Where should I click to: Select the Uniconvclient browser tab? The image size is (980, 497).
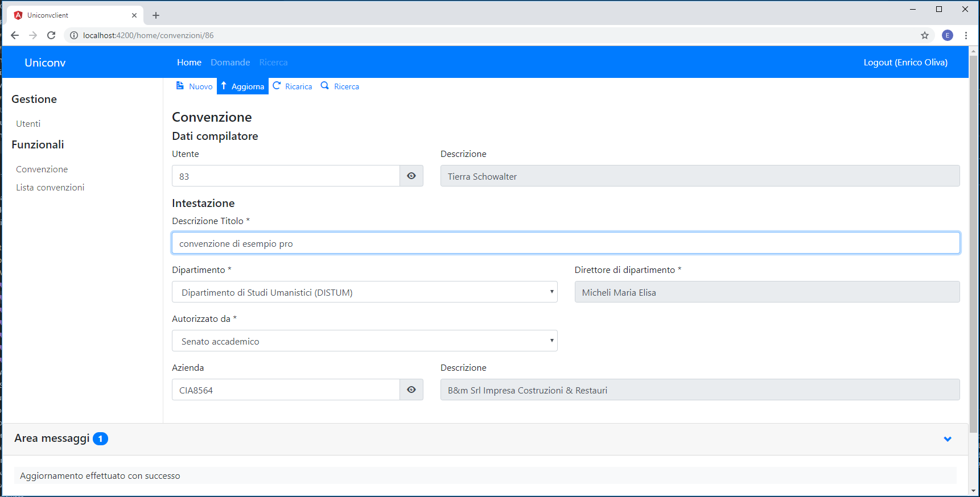pyautogui.click(x=74, y=15)
